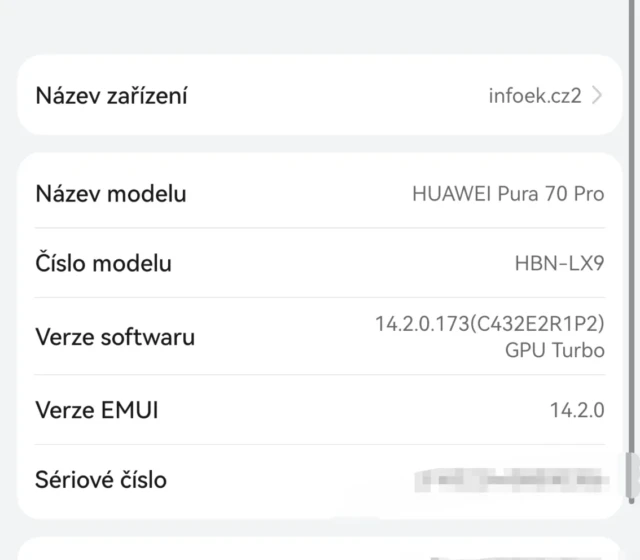
Task: Tap the 'Verze softwaru' label
Action: point(115,336)
